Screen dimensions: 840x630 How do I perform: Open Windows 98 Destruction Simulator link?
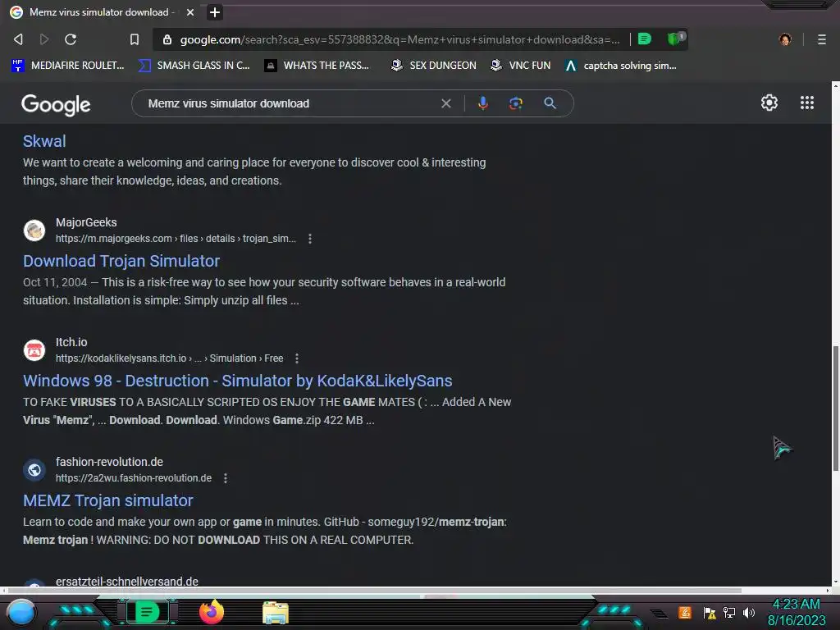tap(238, 381)
